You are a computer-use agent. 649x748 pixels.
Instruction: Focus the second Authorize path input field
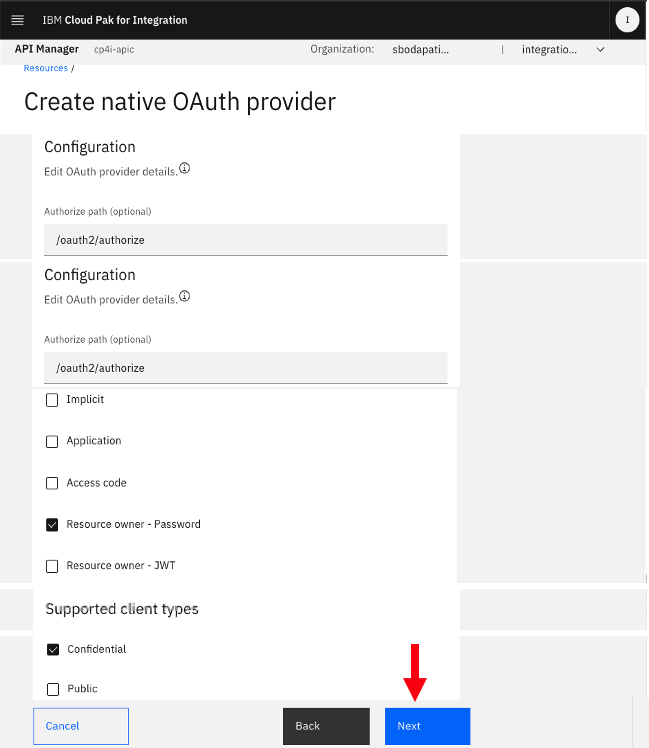pos(246,368)
